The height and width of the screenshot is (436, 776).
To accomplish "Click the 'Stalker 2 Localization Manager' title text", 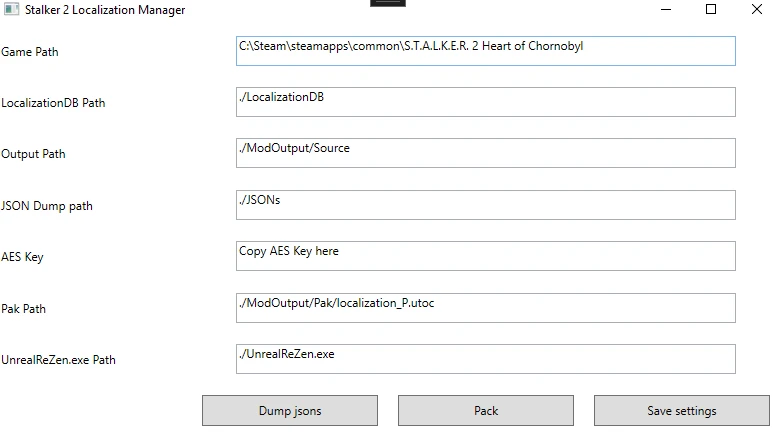I will coord(105,10).
